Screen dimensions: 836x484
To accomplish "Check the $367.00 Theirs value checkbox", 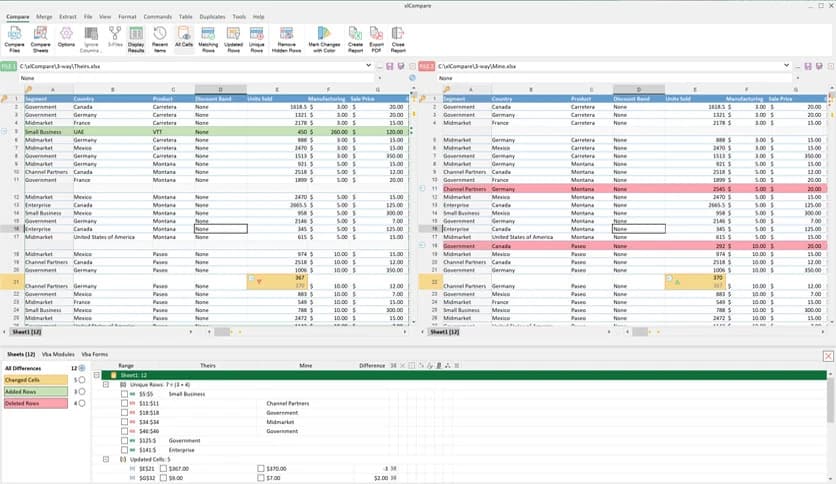I will [164, 469].
